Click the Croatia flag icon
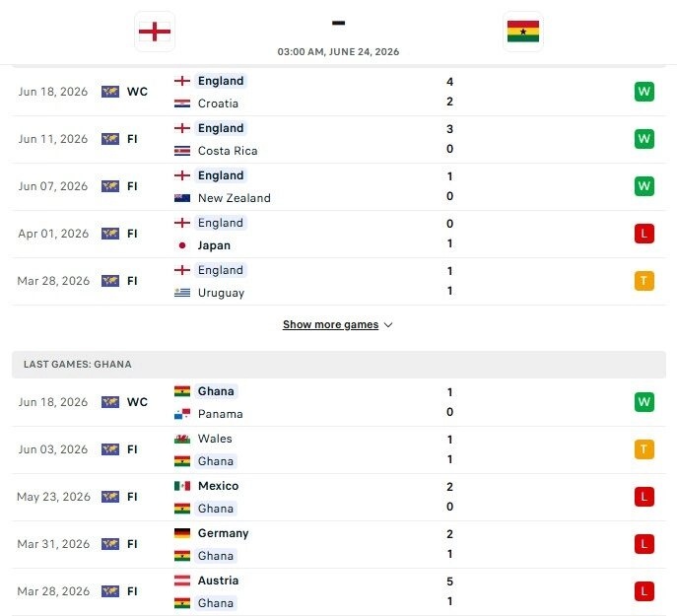This screenshot has height=616, width=677. coord(181,103)
